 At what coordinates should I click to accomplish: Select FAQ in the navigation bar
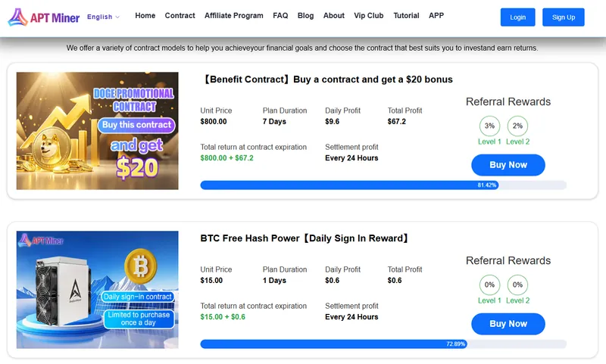pyautogui.click(x=280, y=16)
